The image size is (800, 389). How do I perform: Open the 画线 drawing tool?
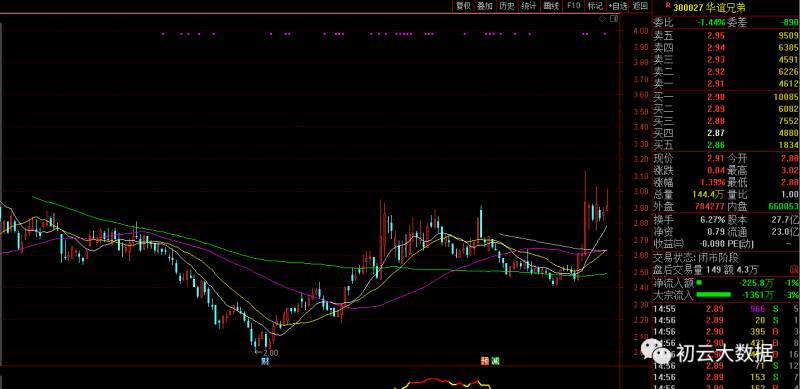[552, 6]
